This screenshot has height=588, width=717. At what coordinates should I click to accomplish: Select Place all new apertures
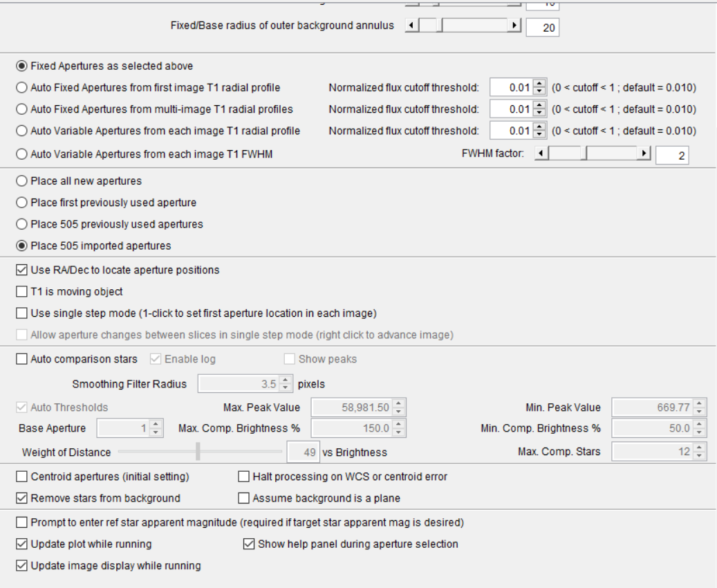pos(21,181)
